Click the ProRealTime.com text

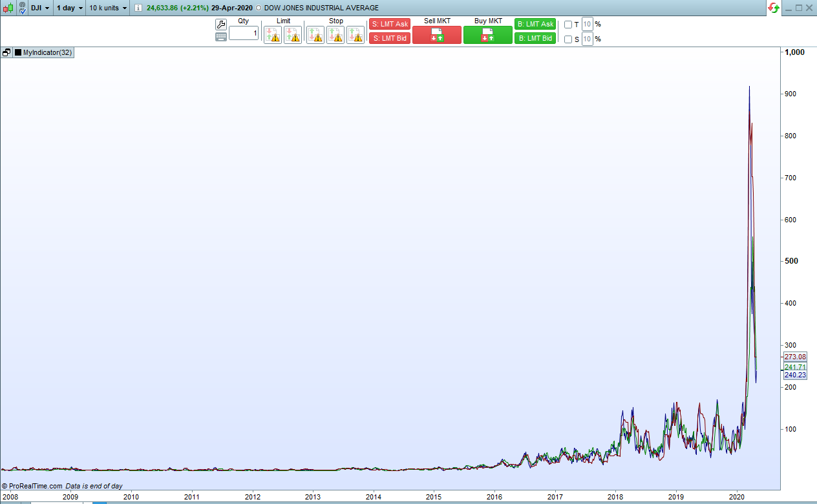click(36, 486)
